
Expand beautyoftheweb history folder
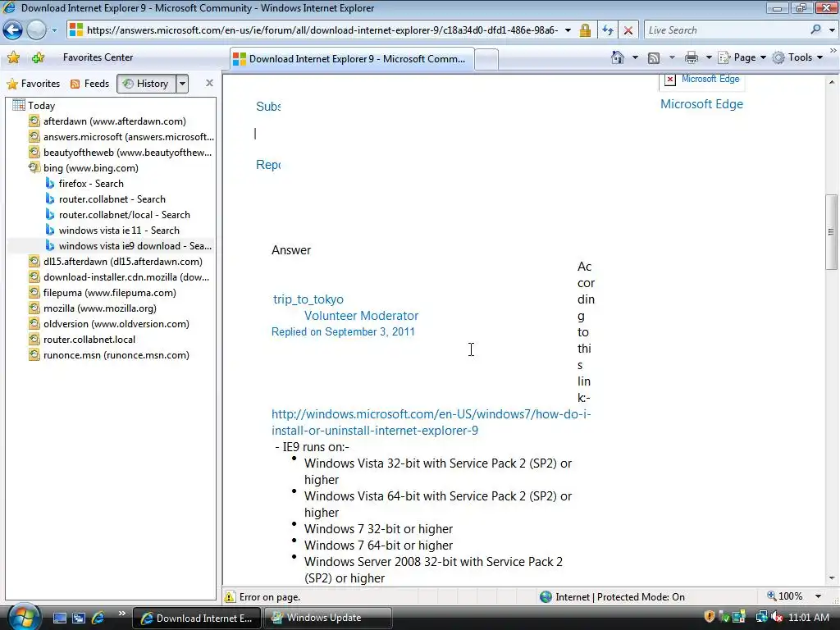(x=121, y=152)
